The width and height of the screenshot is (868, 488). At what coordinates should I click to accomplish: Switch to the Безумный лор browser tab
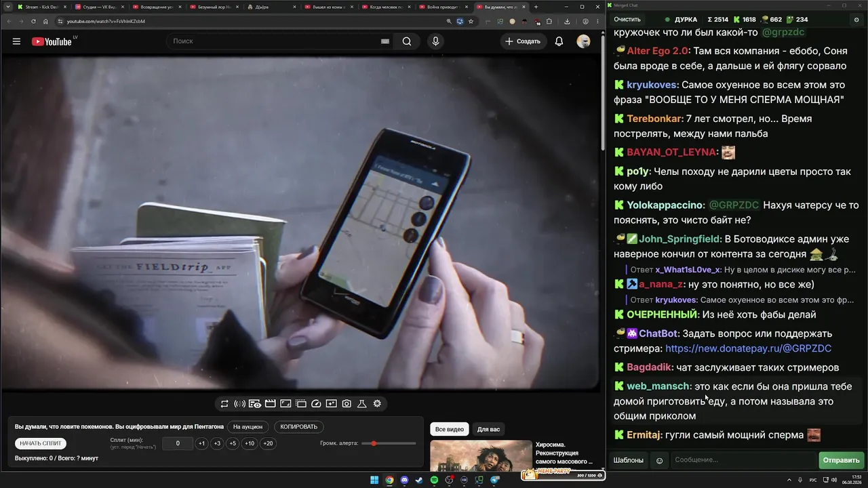(214, 7)
